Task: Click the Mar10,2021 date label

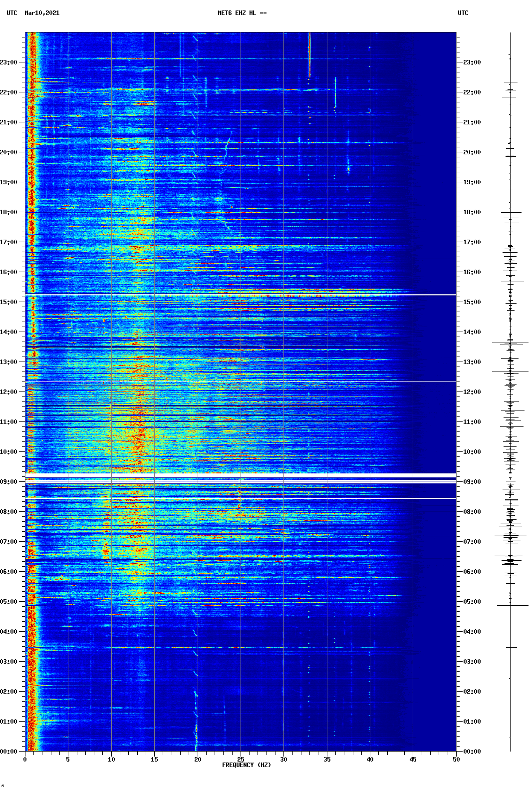Action: coord(42,13)
